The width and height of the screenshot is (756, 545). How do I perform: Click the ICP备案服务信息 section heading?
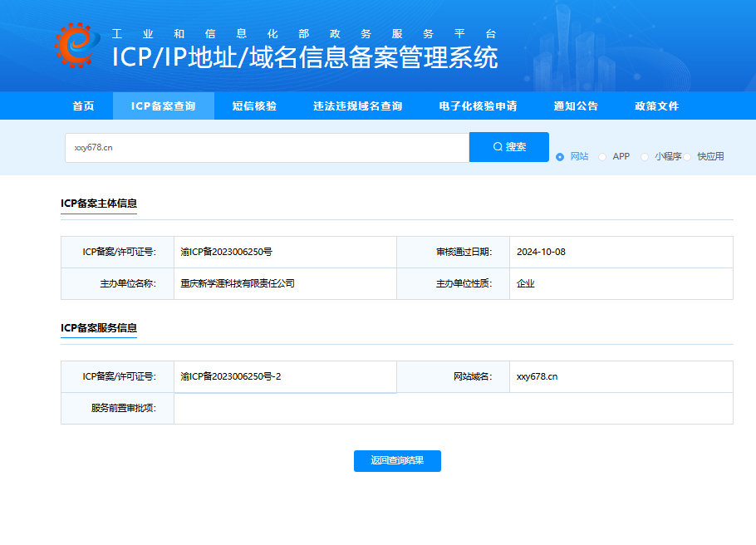tap(99, 328)
